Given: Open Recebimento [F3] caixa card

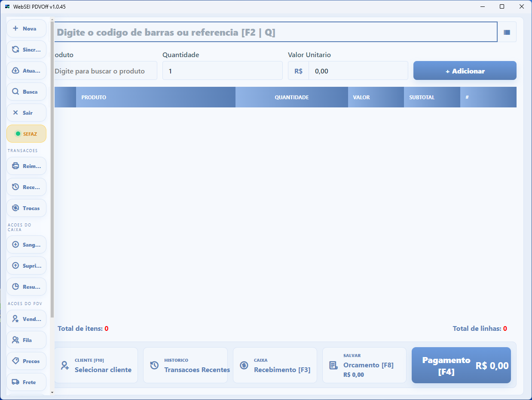Looking at the screenshot, I should point(275,365).
